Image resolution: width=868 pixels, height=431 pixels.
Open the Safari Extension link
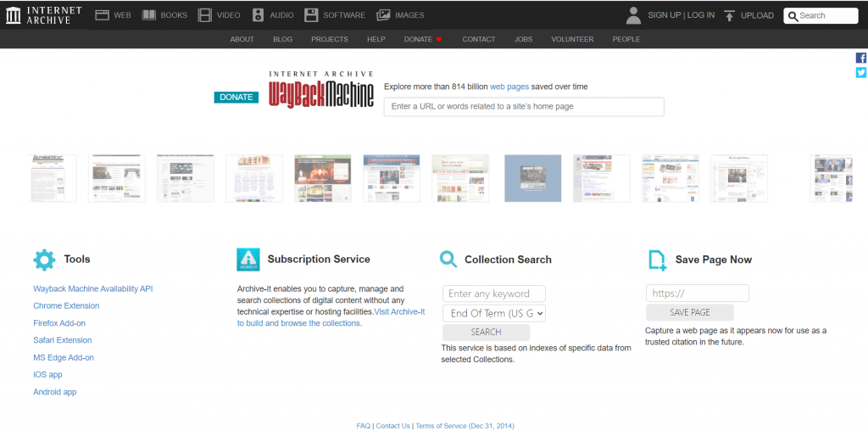click(x=63, y=340)
